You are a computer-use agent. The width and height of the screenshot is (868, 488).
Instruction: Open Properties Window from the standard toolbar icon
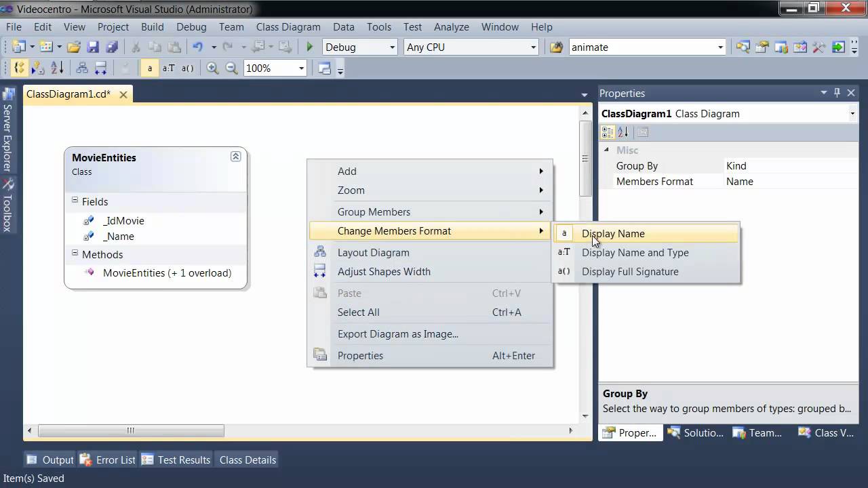click(762, 47)
